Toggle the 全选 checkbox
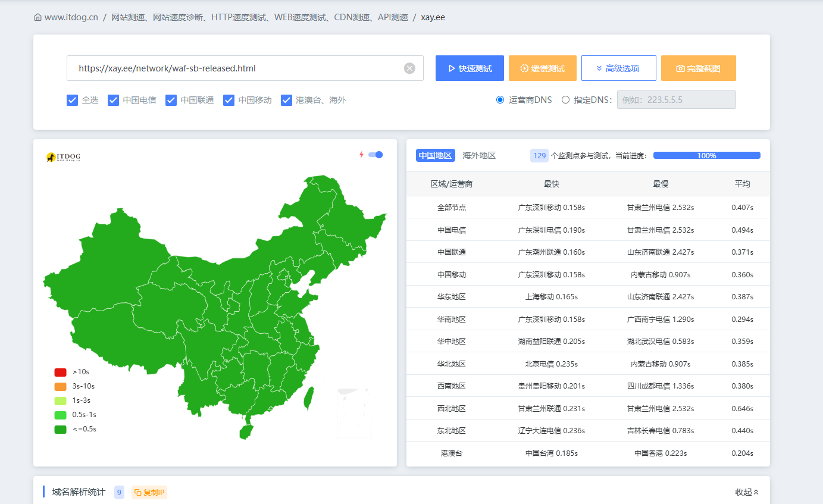The width and height of the screenshot is (823, 504). pos(73,100)
